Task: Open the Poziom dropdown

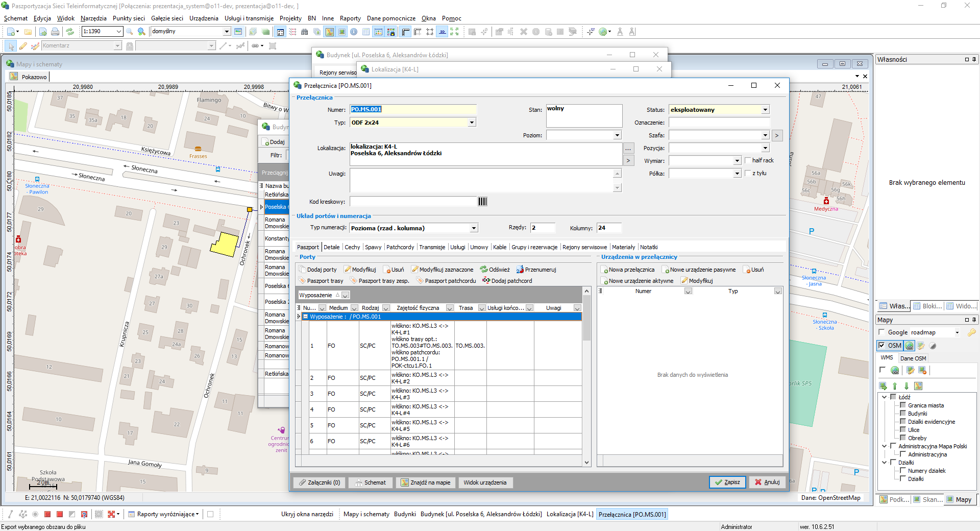Action: [617, 135]
